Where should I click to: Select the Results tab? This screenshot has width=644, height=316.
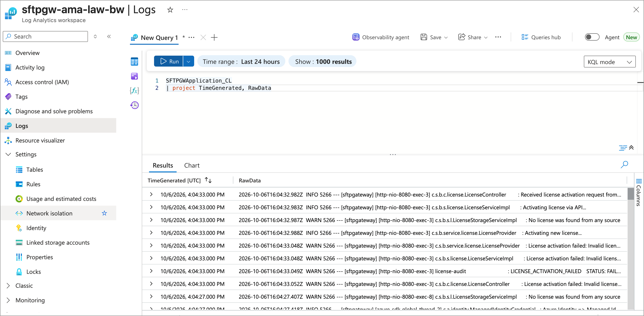[163, 165]
